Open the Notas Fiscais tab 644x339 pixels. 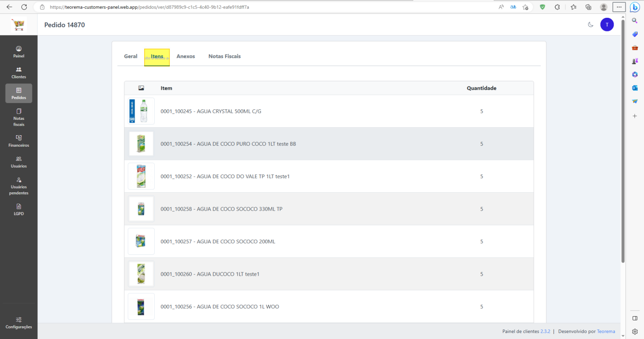[224, 56]
